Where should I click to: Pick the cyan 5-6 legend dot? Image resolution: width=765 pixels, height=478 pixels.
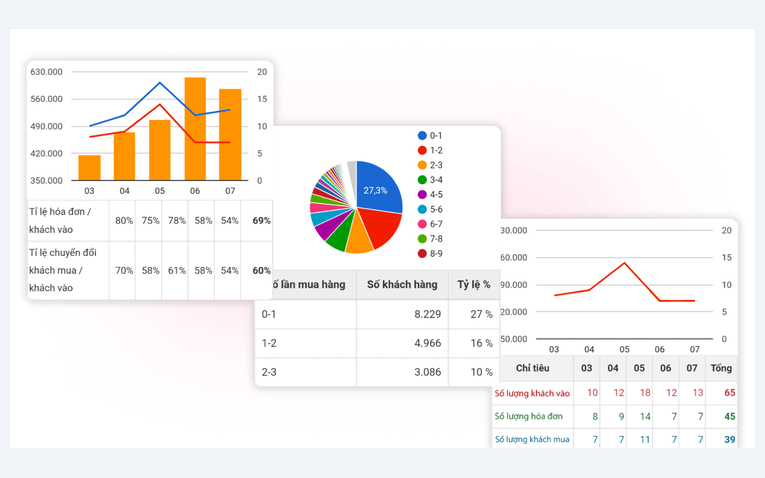(422, 209)
